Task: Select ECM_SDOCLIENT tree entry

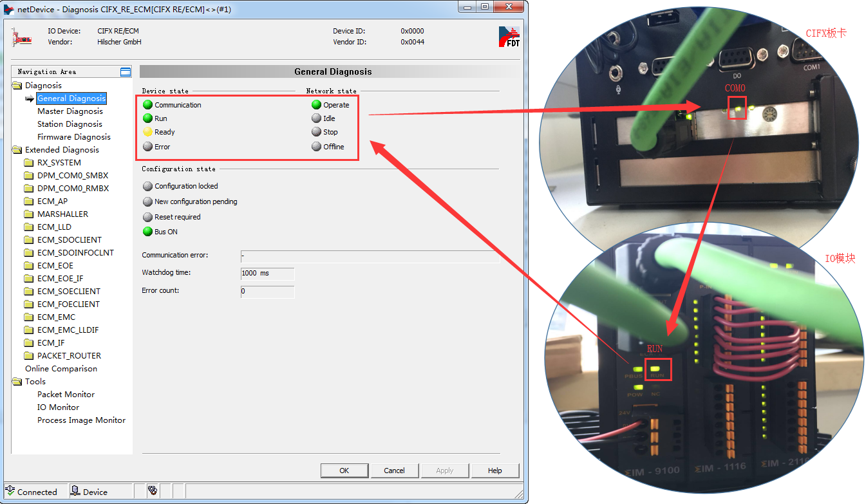Action: (x=70, y=240)
